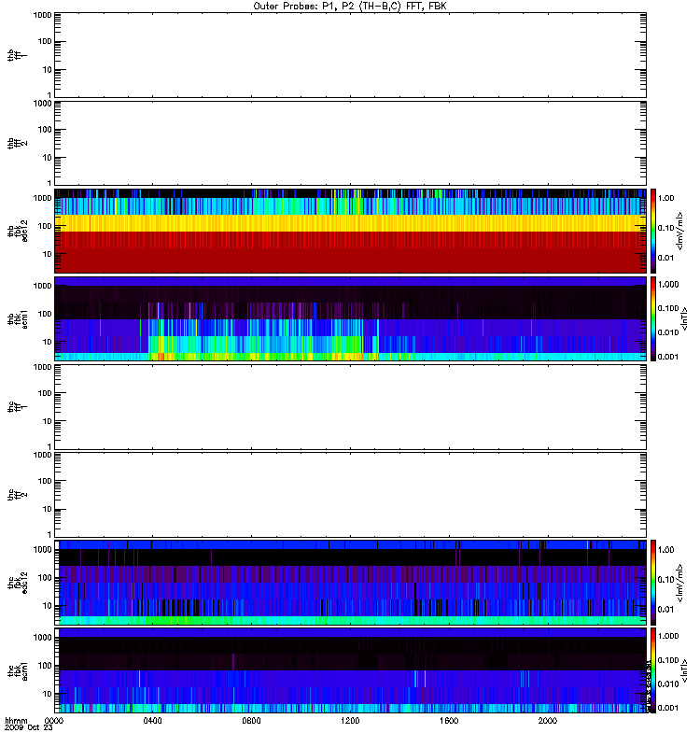Click the "1600" time axis label

(x=449, y=721)
